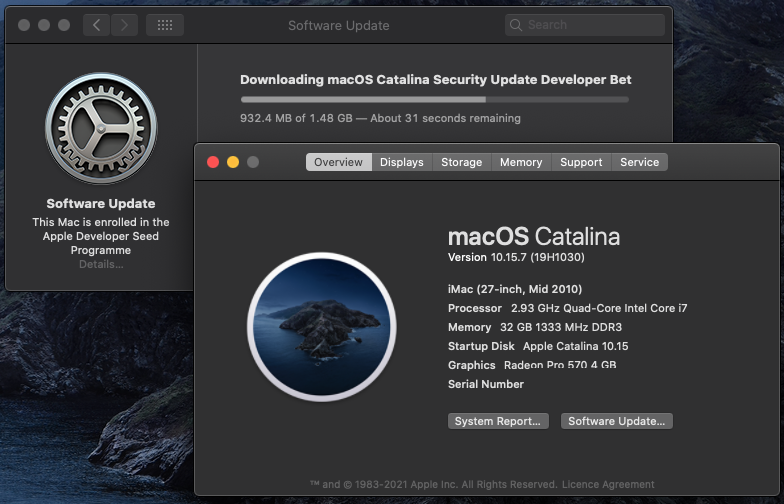Minimize the About This Mac window
This screenshot has height=504, width=784.
tap(233, 162)
